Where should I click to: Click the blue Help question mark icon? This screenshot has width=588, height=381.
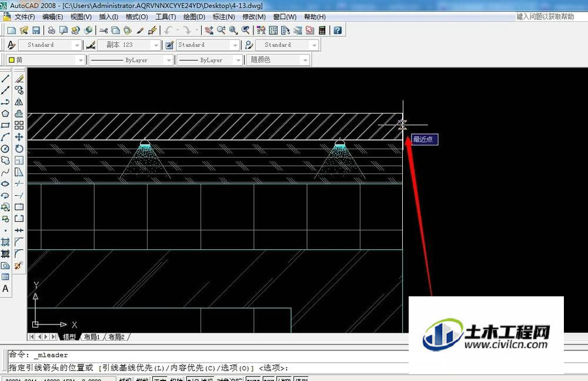[x=338, y=31]
